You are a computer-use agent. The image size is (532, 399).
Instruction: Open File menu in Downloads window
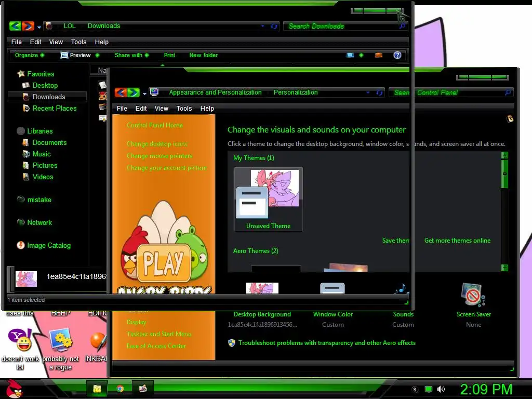(16, 42)
